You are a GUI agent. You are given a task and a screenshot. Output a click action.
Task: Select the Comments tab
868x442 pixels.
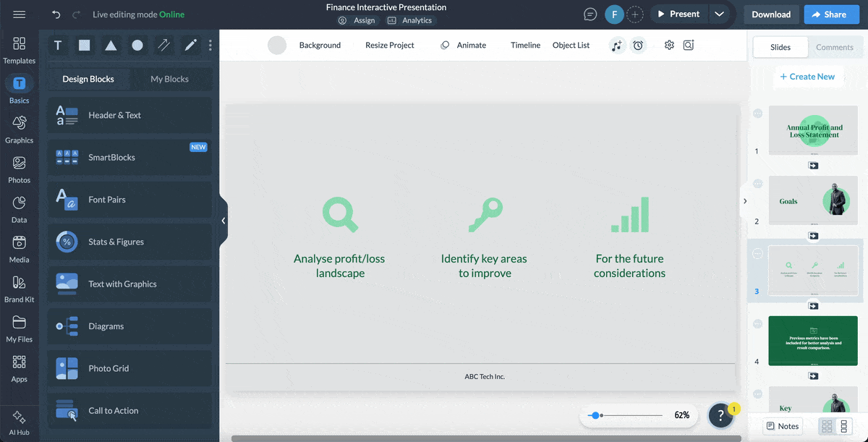point(835,47)
